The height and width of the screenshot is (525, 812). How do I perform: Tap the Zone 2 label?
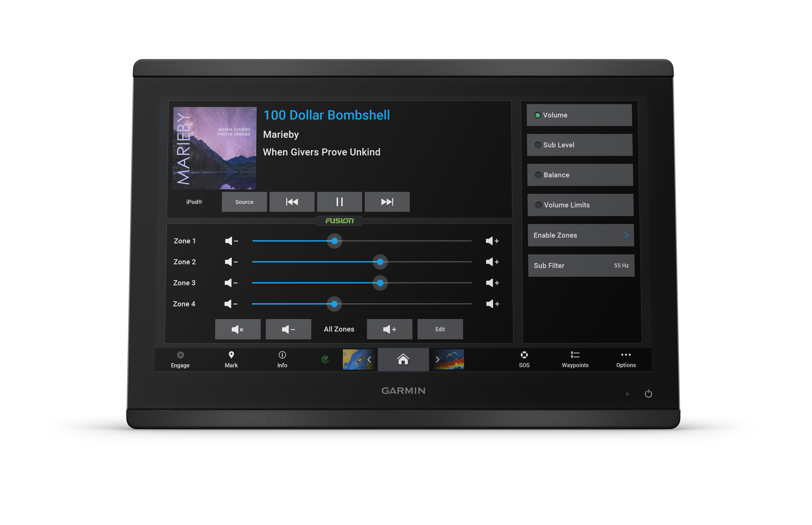pyautogui.click(x=185, y=262)
